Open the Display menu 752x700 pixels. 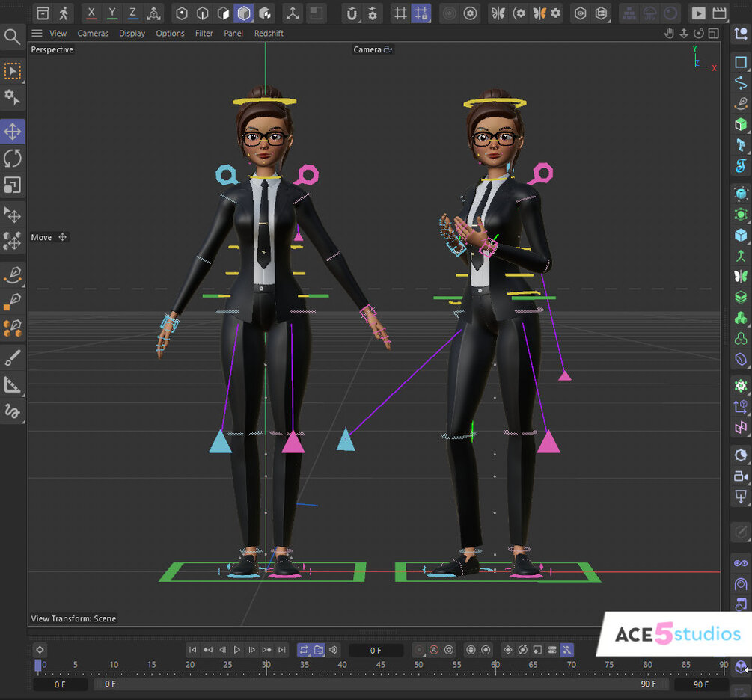[132, 33]
